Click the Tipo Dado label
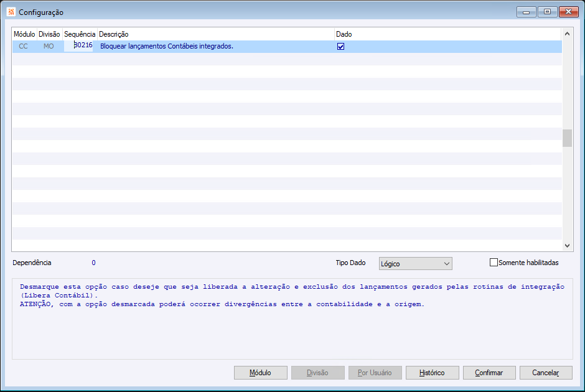 [350, 263]
